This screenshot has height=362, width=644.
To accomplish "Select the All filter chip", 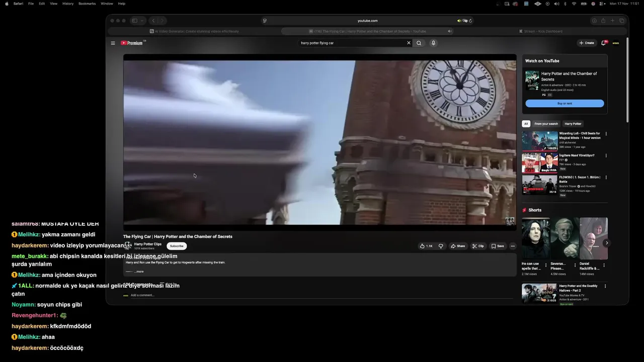I will (x=526, y=124).
